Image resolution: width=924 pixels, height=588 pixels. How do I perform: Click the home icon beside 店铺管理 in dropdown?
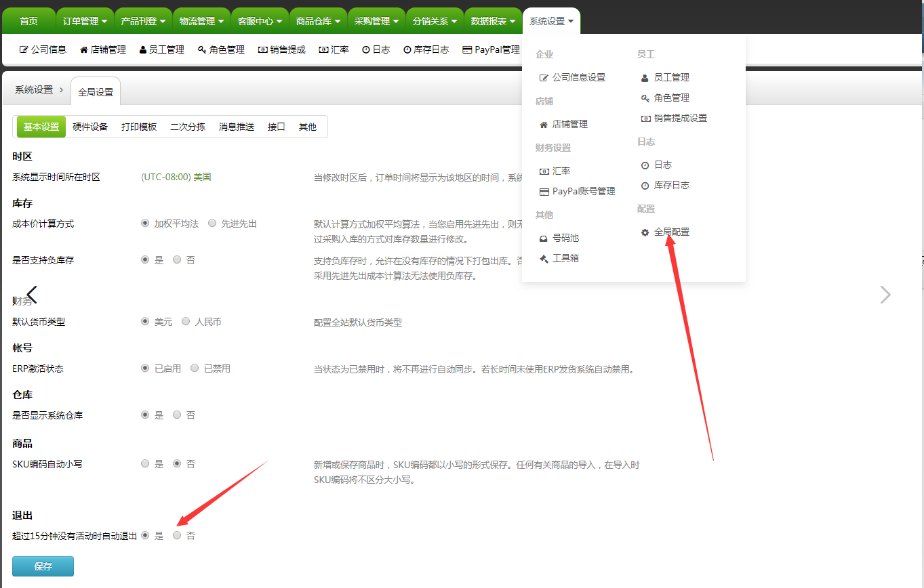[543, 125]
